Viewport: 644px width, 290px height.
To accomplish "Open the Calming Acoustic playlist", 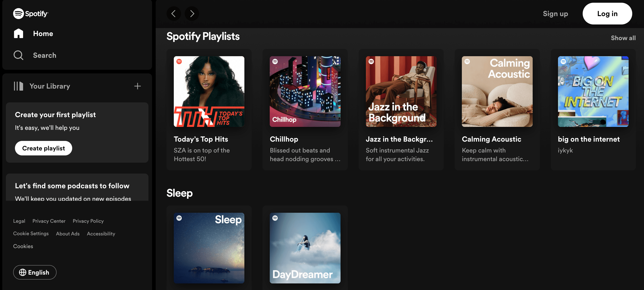I will 497,110.
